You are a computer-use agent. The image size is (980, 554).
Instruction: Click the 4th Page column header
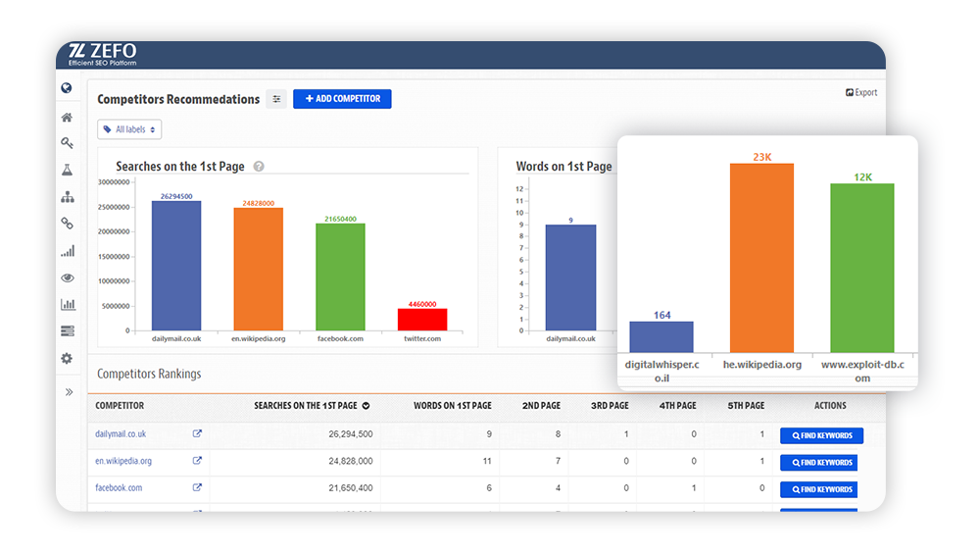tap(677, 406)
